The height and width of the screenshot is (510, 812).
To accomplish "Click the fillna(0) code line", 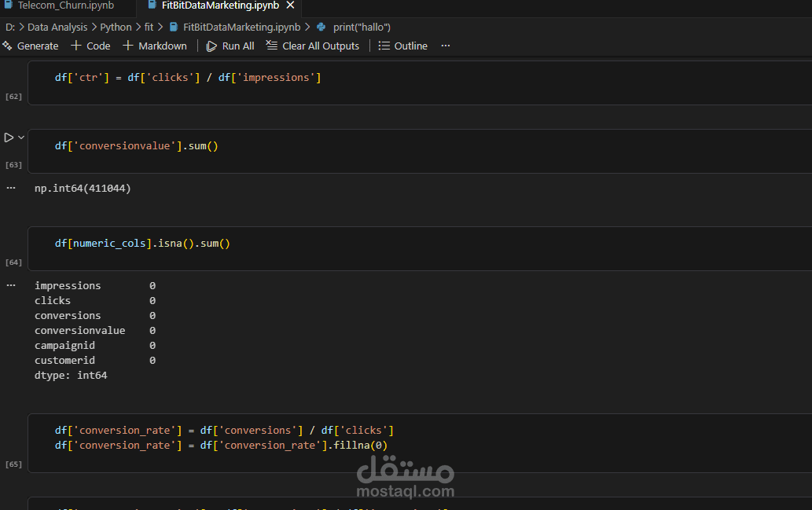I will click(x=221, y=446).
